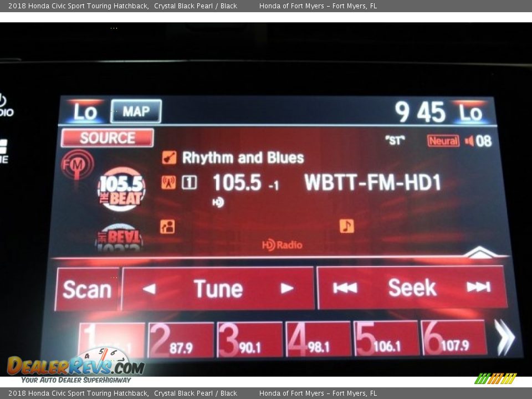Switch to the MAP view
Viewport: 532px width, 399px height.
tap(136, 111)
